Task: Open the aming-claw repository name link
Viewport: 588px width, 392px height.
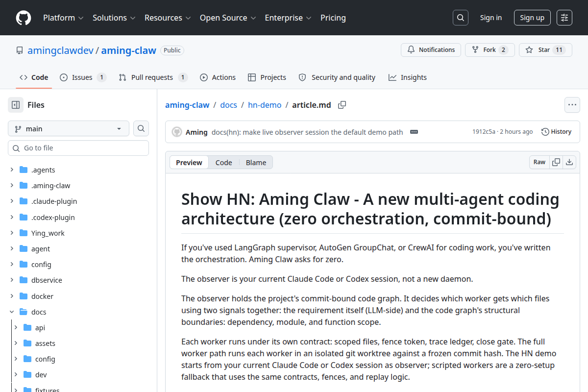Action: tap(128, 50)
